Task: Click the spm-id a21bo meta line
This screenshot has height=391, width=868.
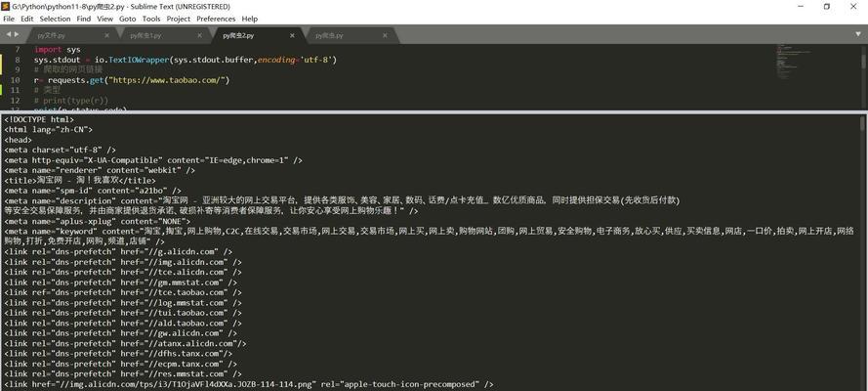Action: [93, 191]
